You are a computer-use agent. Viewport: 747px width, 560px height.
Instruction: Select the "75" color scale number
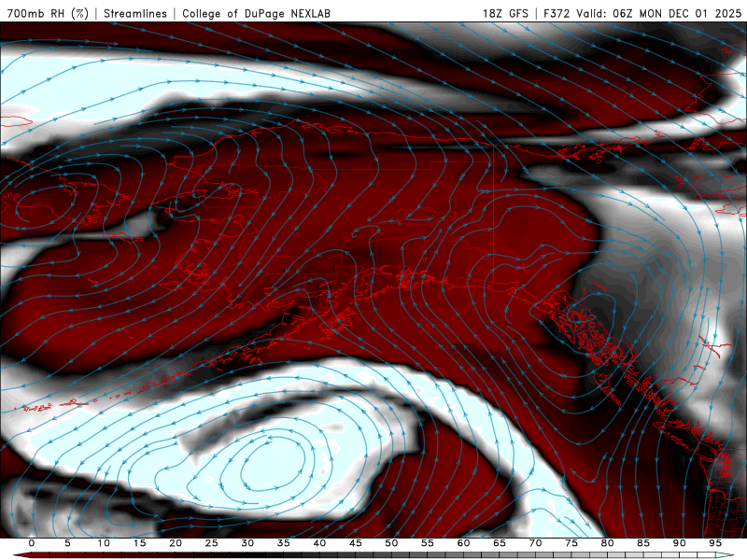point(571,543)
